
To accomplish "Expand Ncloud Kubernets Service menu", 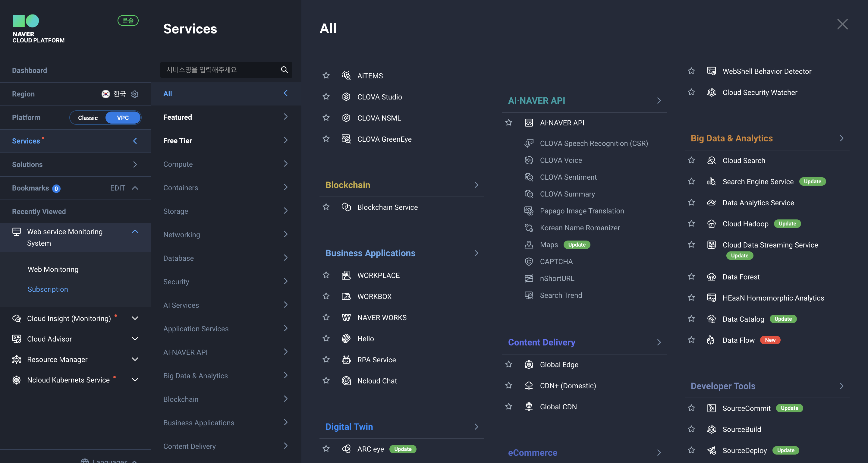I will [135, 380].
